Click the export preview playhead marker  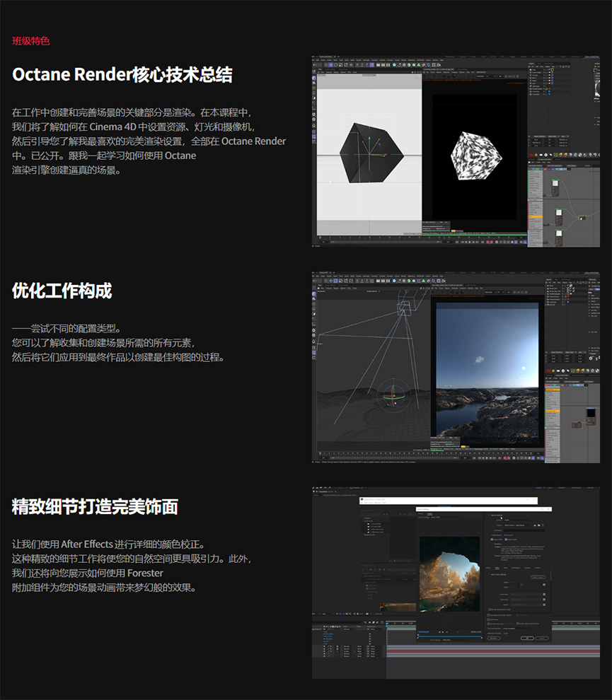tap(418, 635)
